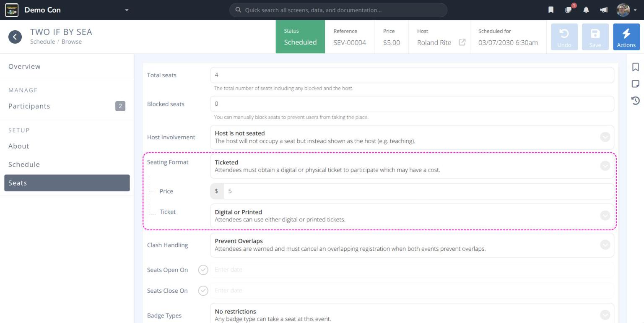Screen dimensions: 644x323
Task: Open host Roland Rite external link icon
Action: [x=462, y=42]
